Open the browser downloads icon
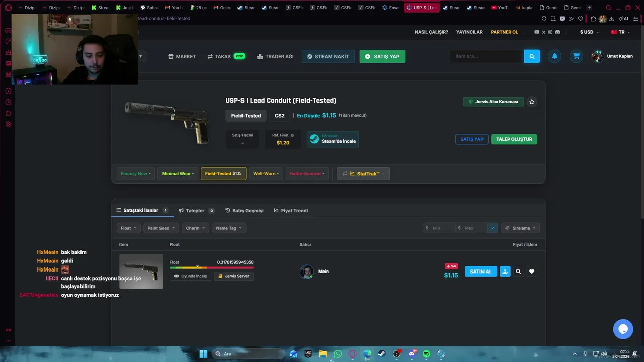644x362 pixels. point(611,19)
